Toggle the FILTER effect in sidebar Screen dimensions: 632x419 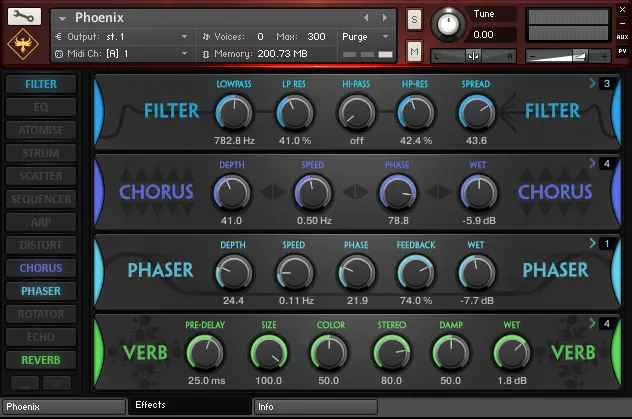click(x=41, y=84)
